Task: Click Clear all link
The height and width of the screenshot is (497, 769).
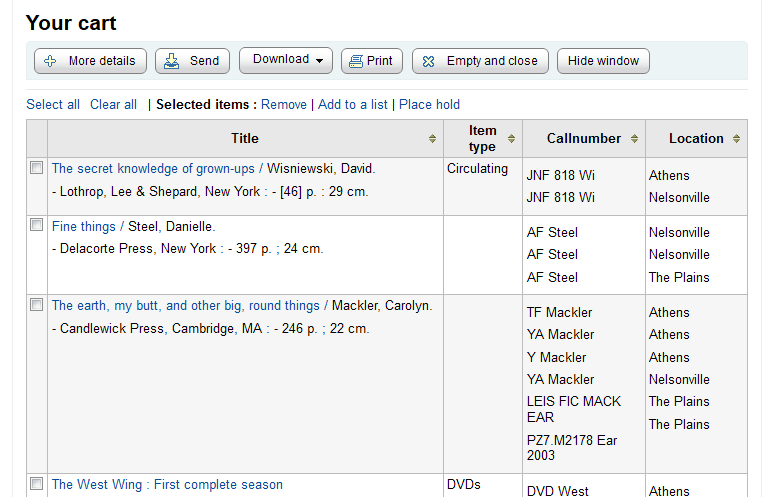Action: pos(113,104)
